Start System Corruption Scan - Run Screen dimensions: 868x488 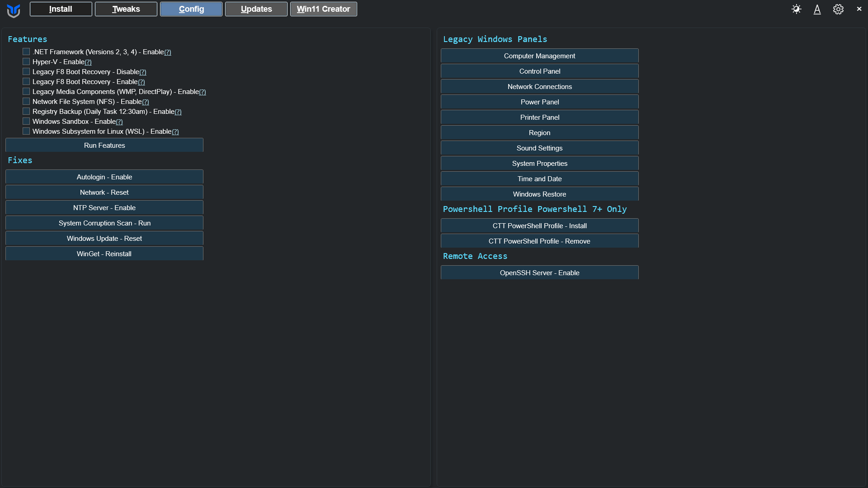104,223
